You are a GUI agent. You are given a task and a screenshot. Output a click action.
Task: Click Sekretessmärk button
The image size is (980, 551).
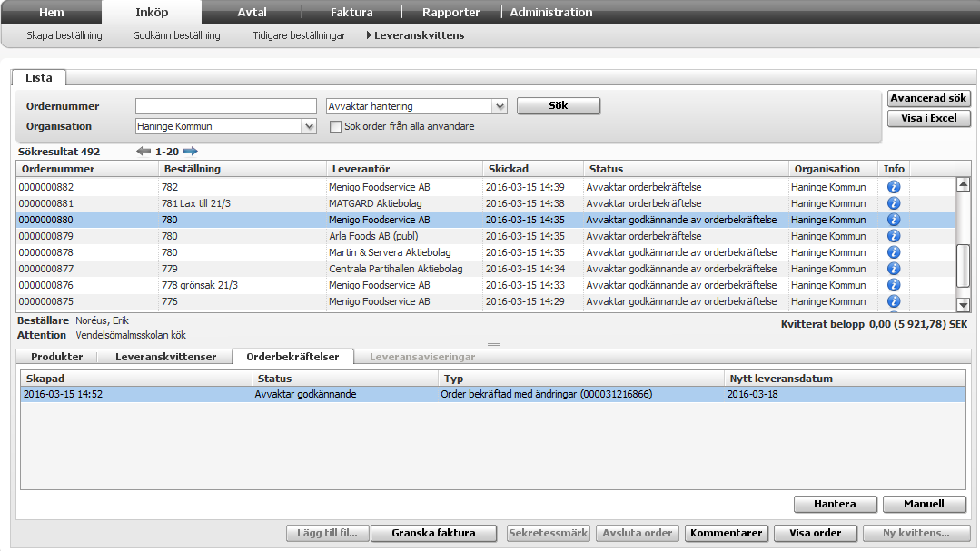548,533
